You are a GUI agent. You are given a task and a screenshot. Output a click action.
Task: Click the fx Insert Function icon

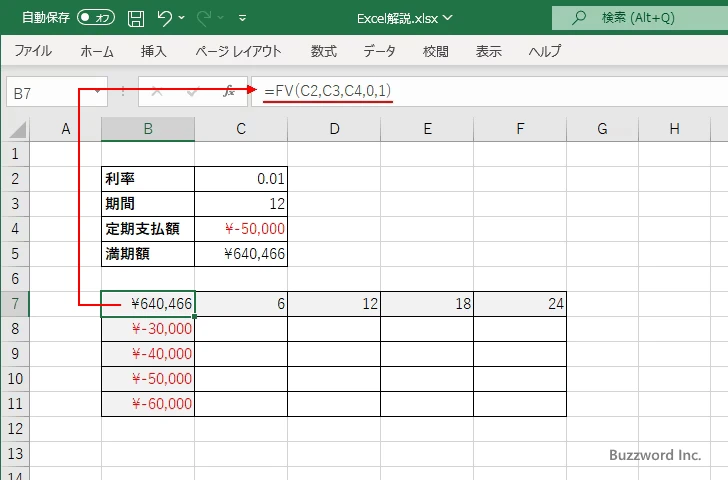[x=228, y=91]
